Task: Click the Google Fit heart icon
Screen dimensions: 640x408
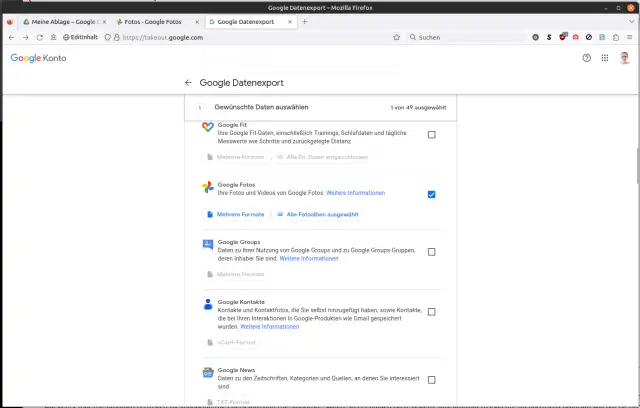Action: [208, 126]
